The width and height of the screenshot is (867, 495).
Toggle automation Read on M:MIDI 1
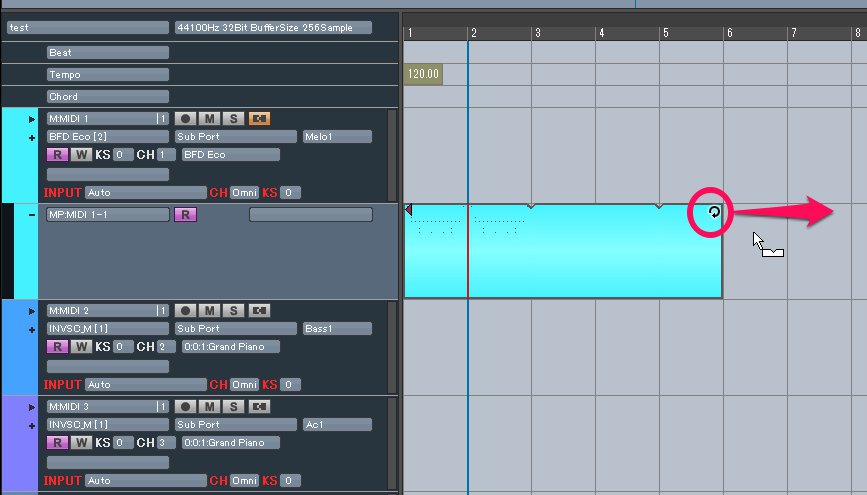(57, 155)
